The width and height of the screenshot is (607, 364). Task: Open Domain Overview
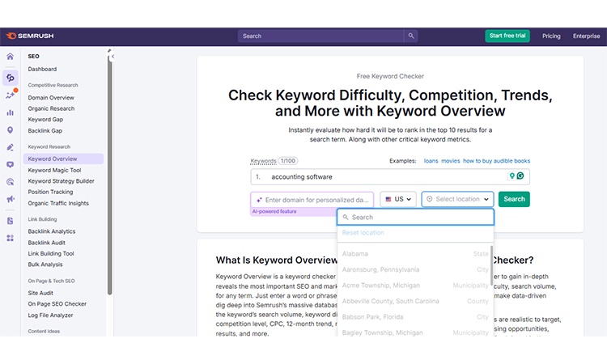[x=51, y=98]
